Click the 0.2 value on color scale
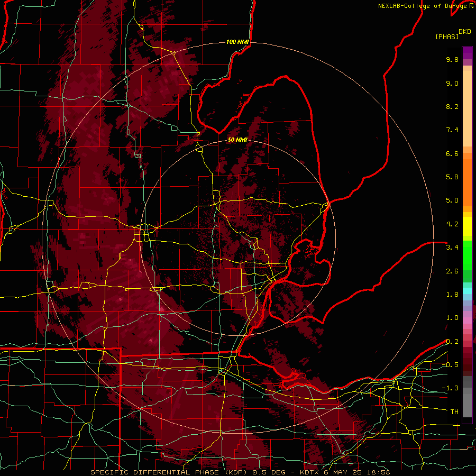The image size is (476, 476). click(x=452, y=342)
